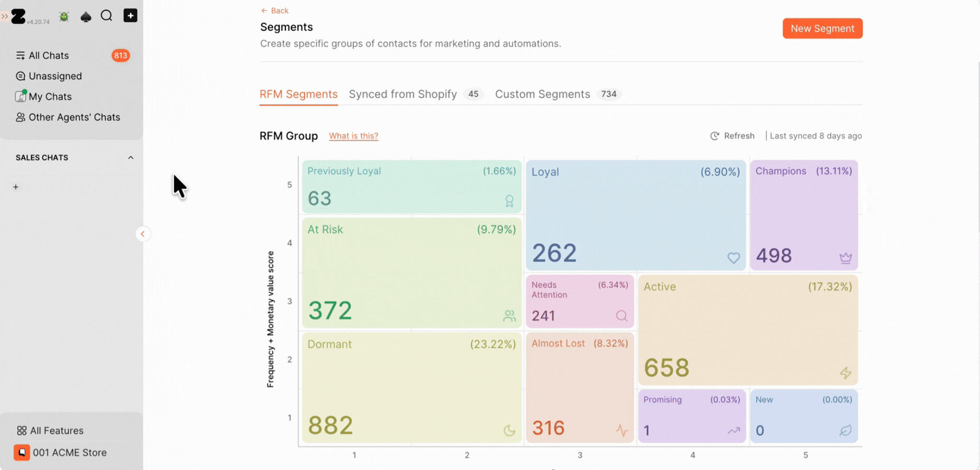Screen dimensions: 980x470
Task: Click the moon icon in Dormant tile
Action: click(509, 430)
